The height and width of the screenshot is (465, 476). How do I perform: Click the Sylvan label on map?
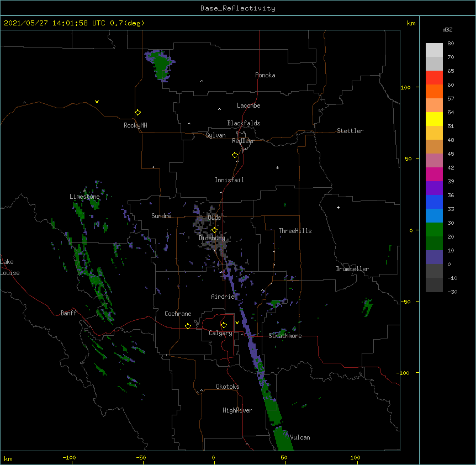(x=215, y=135)
